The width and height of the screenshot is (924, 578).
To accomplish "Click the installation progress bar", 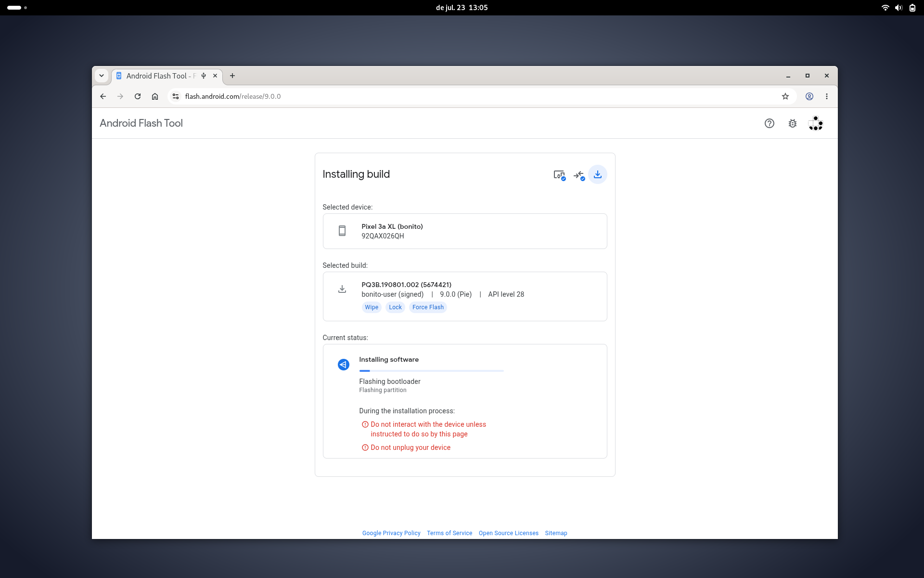I will [431, 371].
